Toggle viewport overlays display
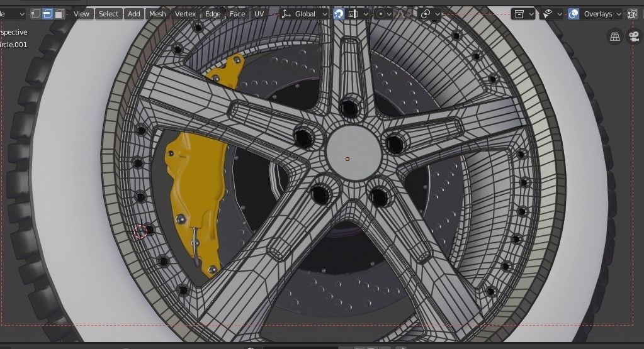This screenshot has width=644, height=349. coord(573,14)
